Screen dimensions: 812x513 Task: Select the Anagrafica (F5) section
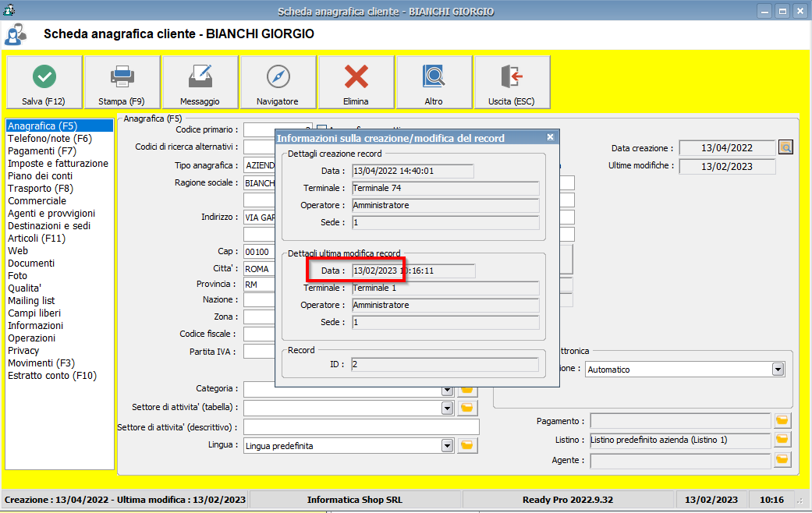[x=59, y=126]
